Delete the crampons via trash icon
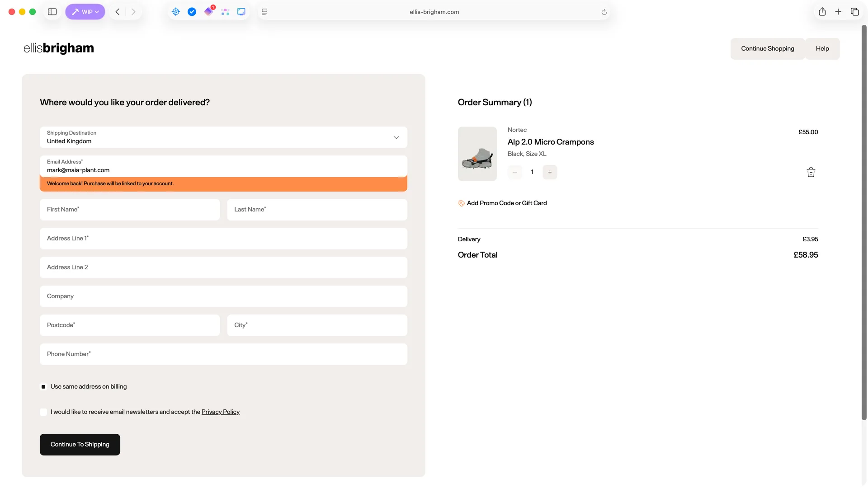Viewport: 868px width, 488px height. point(811,172)
